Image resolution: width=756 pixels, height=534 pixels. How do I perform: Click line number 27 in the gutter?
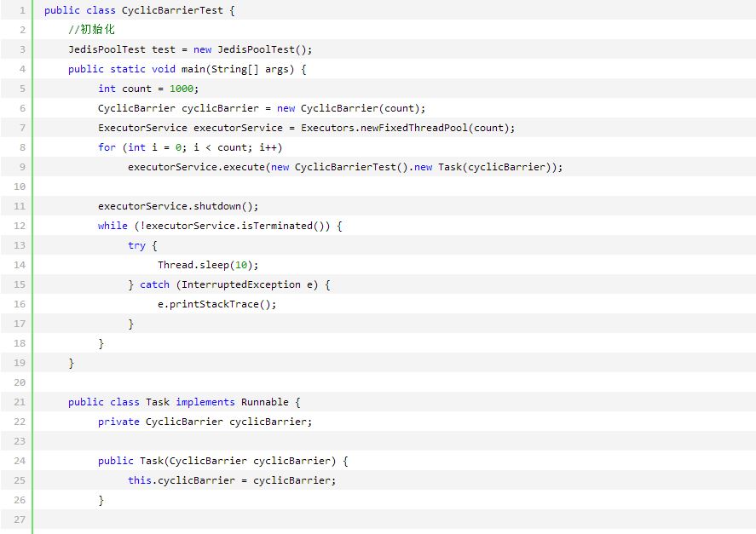click(20, 520)
